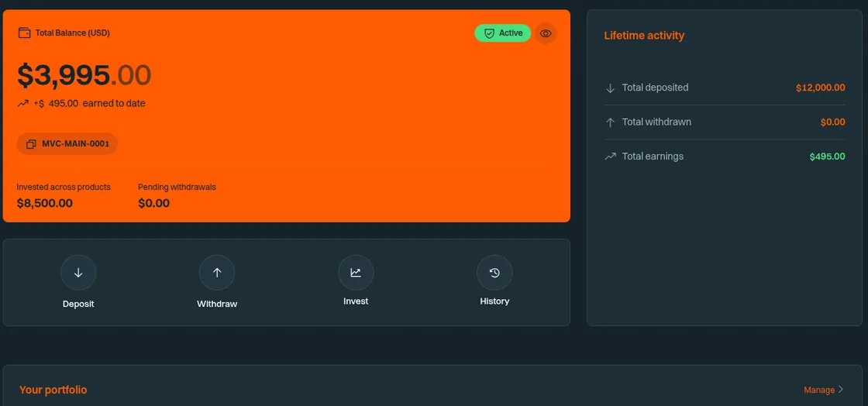Click the Your portfolio heading
The width and height of the screenshot is (868, 406).
coord(53,390)
